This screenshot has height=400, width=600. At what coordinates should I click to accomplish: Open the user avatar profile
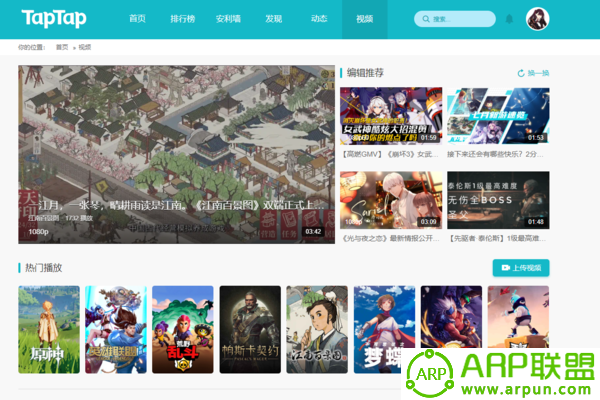(537, 19)
